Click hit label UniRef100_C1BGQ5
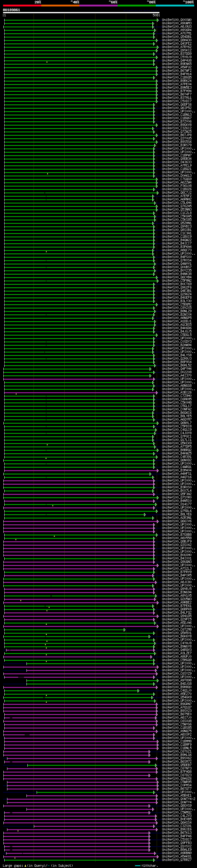Viewport: 197px width, 868px height. 177,78
